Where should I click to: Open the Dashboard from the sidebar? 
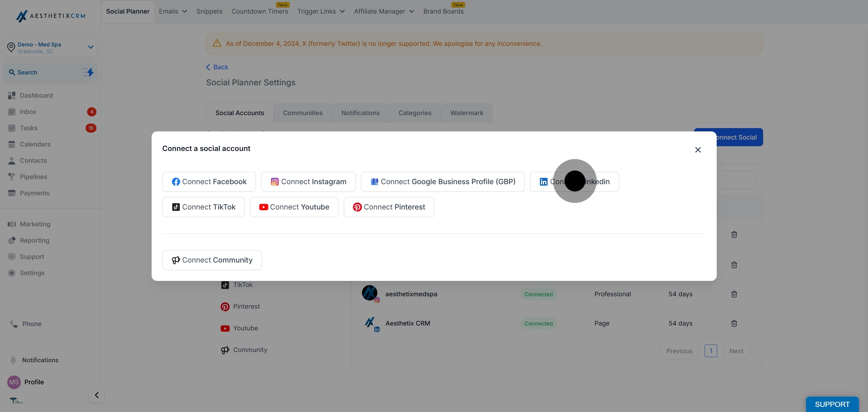36,95
